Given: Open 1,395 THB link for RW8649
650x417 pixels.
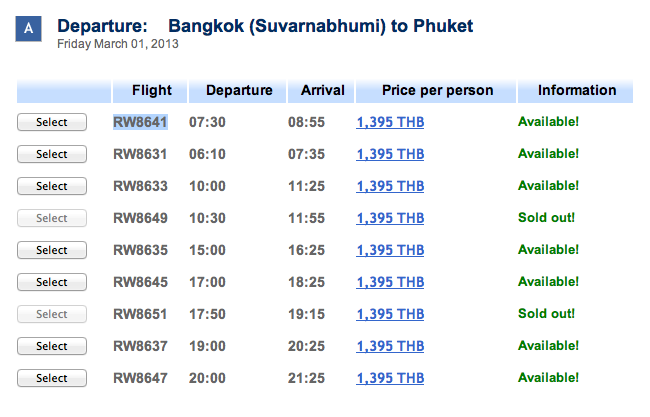Looking at the screenshot, I should pyautogui.click(x=390, y=218).
